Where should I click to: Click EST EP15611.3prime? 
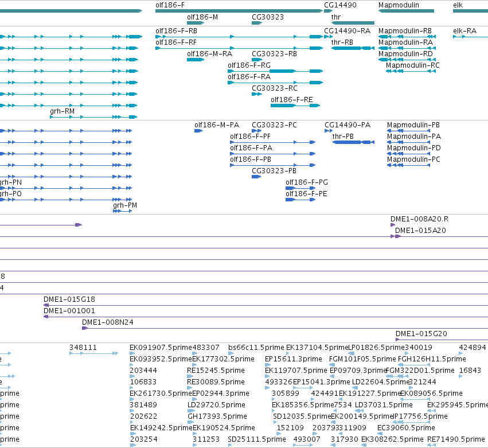pos(267,365)
